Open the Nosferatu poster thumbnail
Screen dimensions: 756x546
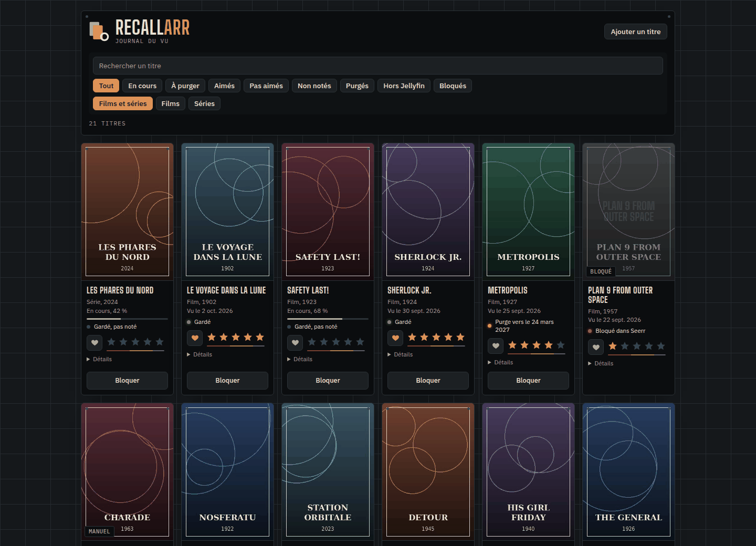pyautogui.click(x=227, y=472)
